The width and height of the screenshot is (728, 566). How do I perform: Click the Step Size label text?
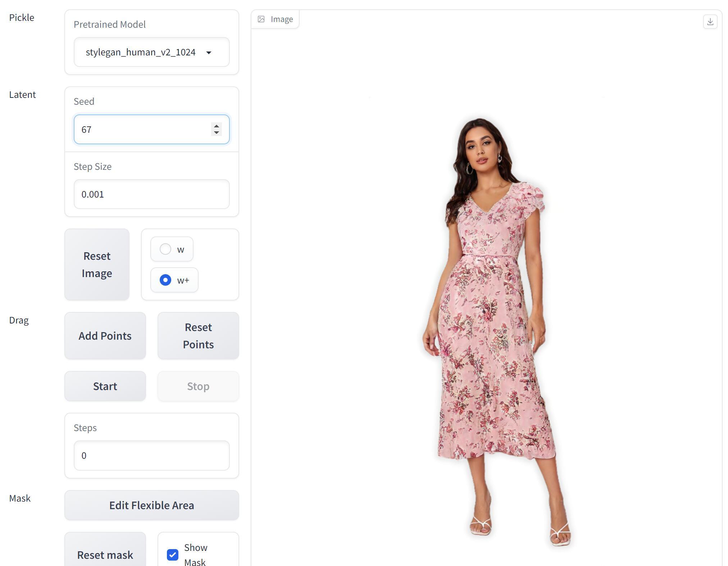(x=92, y=167)
